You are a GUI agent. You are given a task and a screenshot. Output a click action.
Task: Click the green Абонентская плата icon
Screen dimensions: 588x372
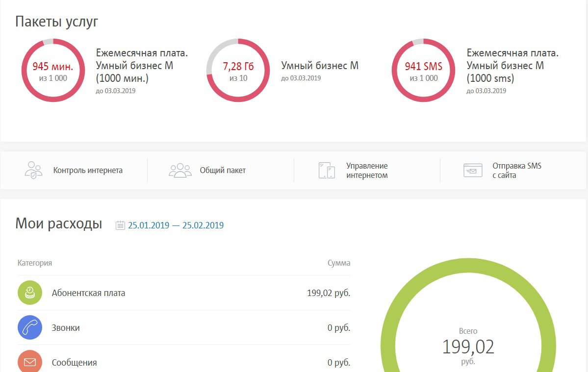click(x=30, y=293)
